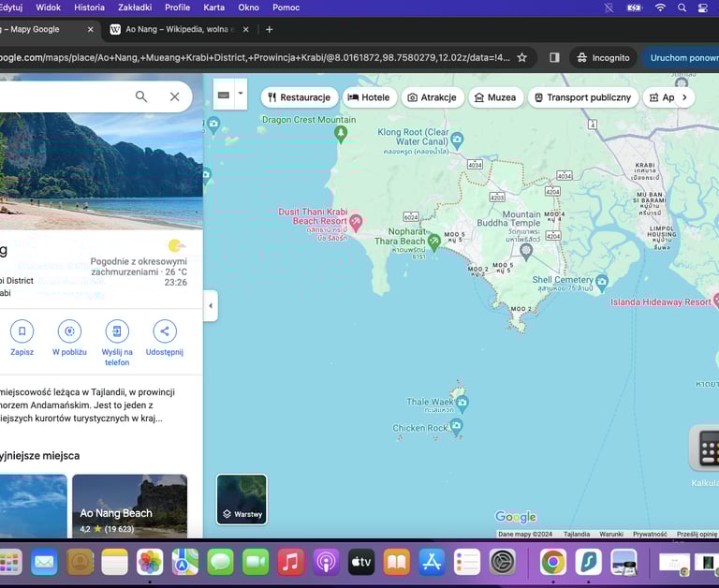Click the Dragon Crest Mountain map pin
This screenshot has height=588, width=719.
(x=340, y=134)
